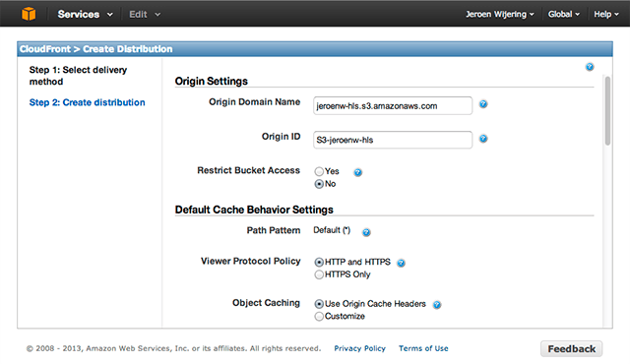
Task: Open the Terms of Use link
Action: [423, 348]
